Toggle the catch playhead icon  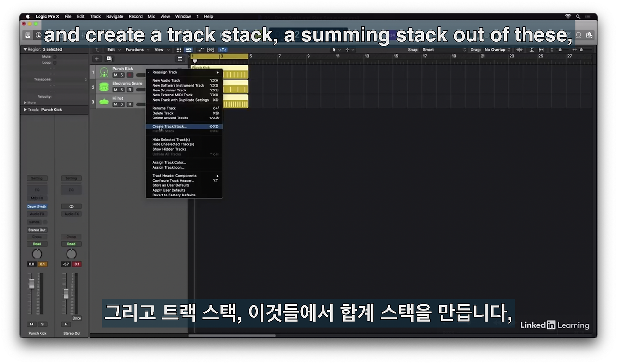(222, 50)
